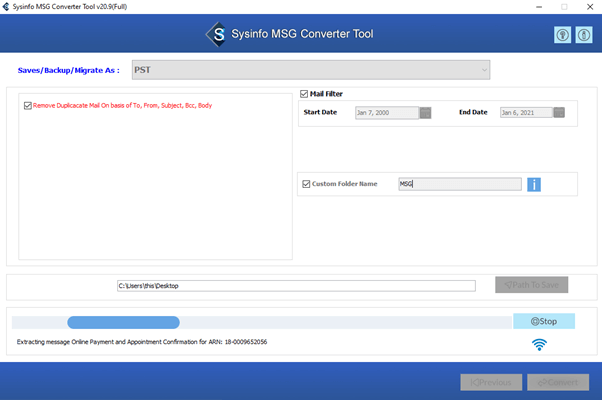Open the info icon in header
The width and height of the screenshot is (602, 400).
584,35
